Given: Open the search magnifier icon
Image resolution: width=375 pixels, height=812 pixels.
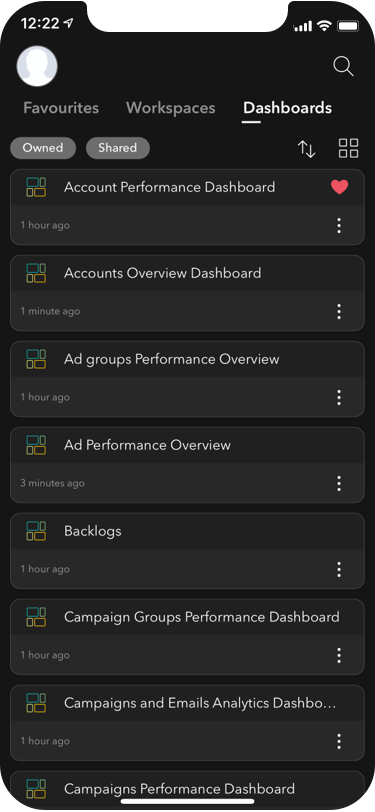Looking at the screenshot, I should click(x=343, y=66).
